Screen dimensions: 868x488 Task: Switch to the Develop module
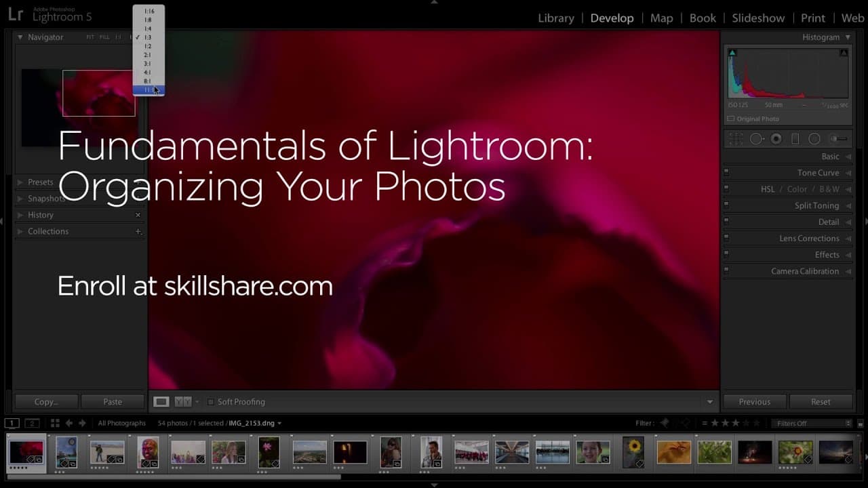(x=612, y=18)
